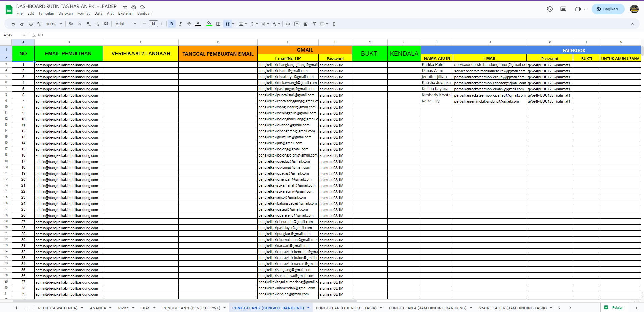This screenshot has height=312, width=644.
Task: Open the Sisipkan menu
Action: click(66, 13)
